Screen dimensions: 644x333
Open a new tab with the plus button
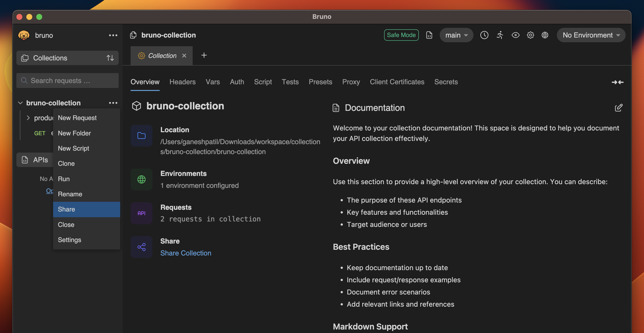(204, 55)
